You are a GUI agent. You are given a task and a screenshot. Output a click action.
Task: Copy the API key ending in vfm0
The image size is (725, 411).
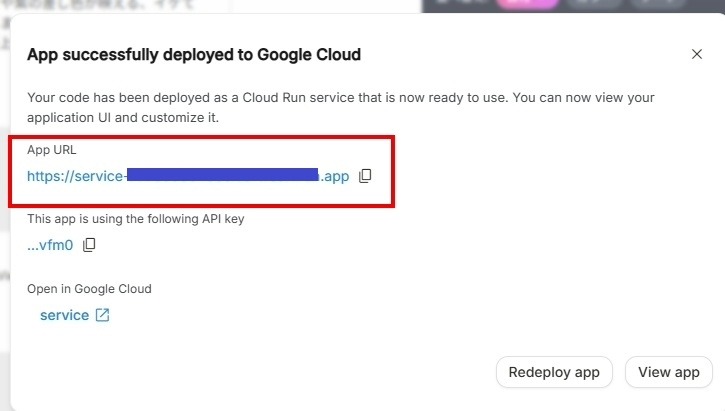coord(89,245)
